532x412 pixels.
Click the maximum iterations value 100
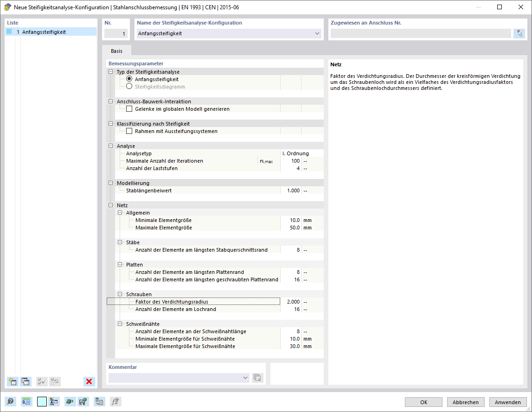point(291,161)
